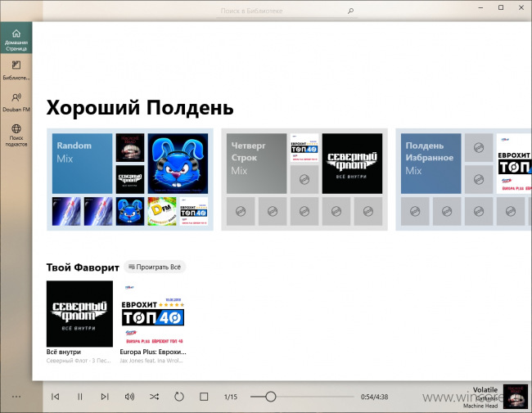This screenshot has width=532, height=413.
Task: Open now playing Machine Head album art
Action: tap(516, 397)
